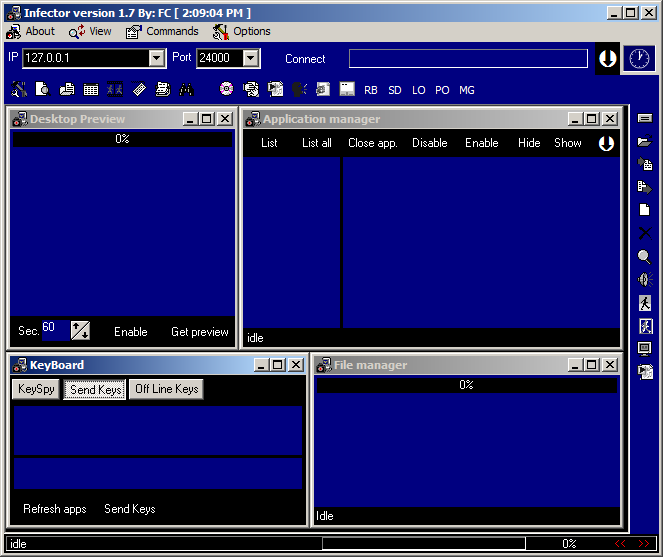663x557 pixels.
Task: Click the magnifying glass icon in right sidebar
Action: [644, 256]
